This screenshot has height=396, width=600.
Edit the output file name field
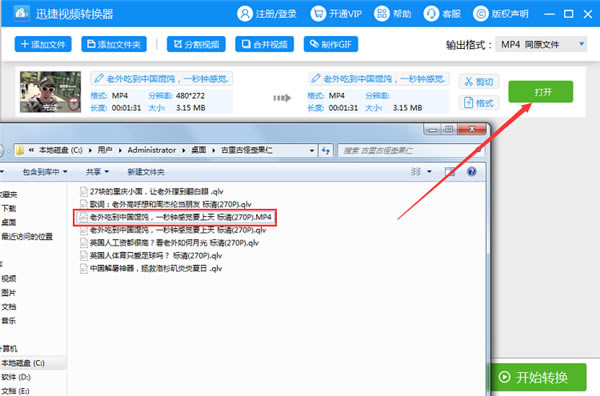coord(378,79)
